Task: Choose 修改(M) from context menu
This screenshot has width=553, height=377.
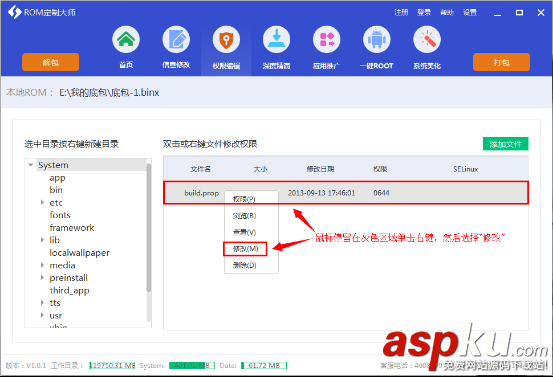Action: click(x=245, y=249)
